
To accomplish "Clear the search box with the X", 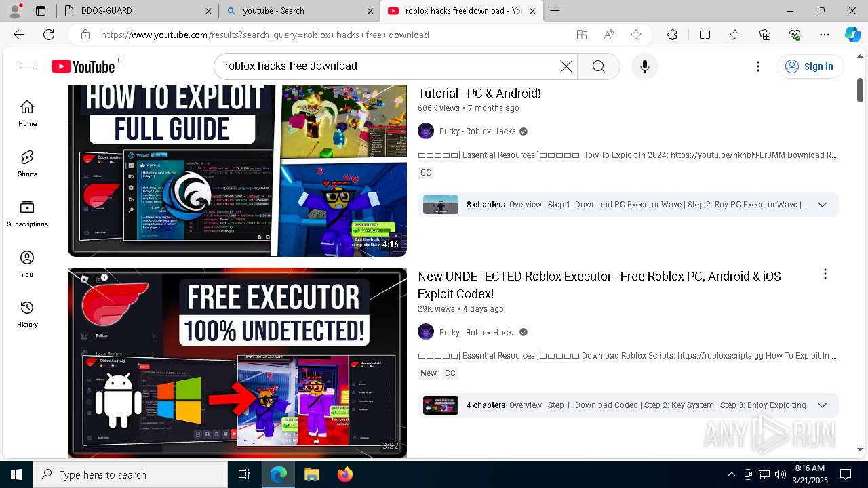I will [x=566, y=66].
